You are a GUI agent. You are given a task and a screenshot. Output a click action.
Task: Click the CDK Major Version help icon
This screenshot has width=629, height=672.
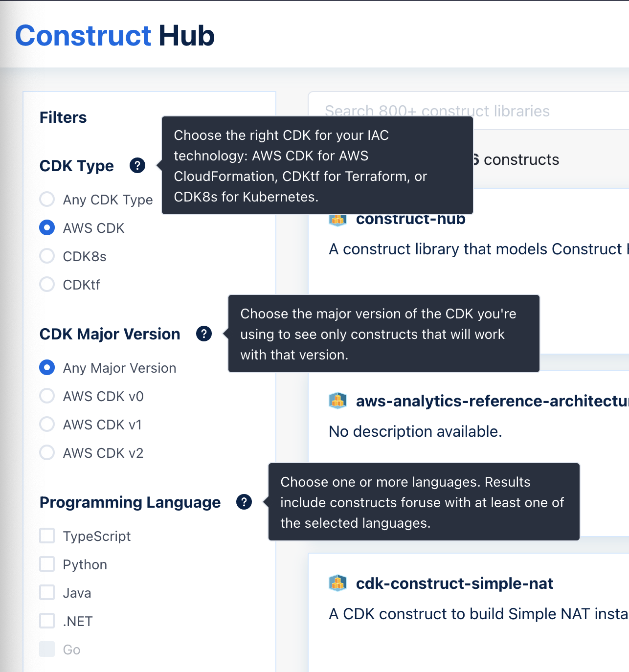tap(204, 334)
